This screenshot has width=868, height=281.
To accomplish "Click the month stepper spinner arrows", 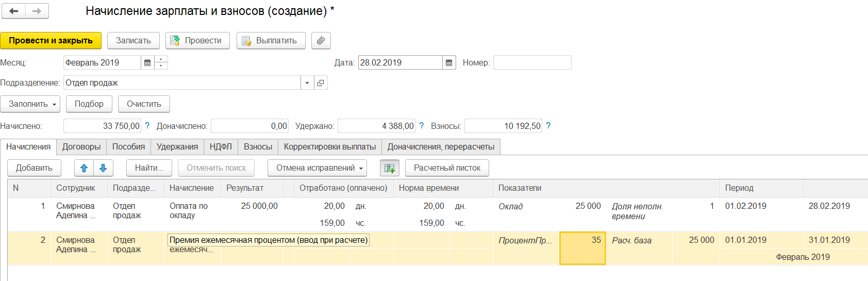I will point(161,62).
